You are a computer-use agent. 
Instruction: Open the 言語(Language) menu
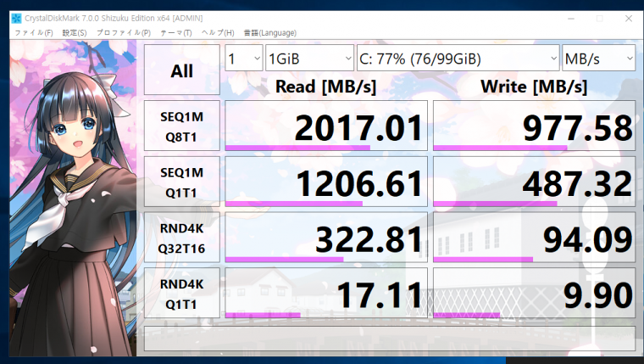[269, 33]
